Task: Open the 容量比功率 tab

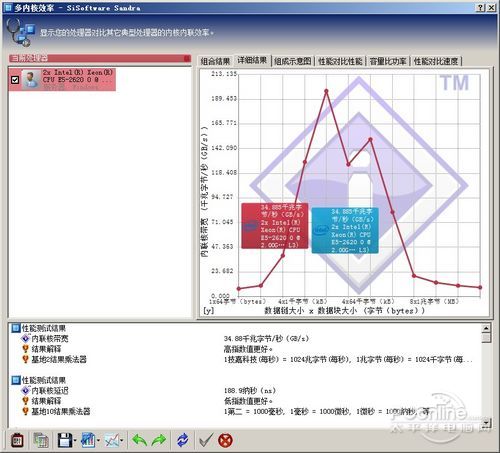Action: 388,61
